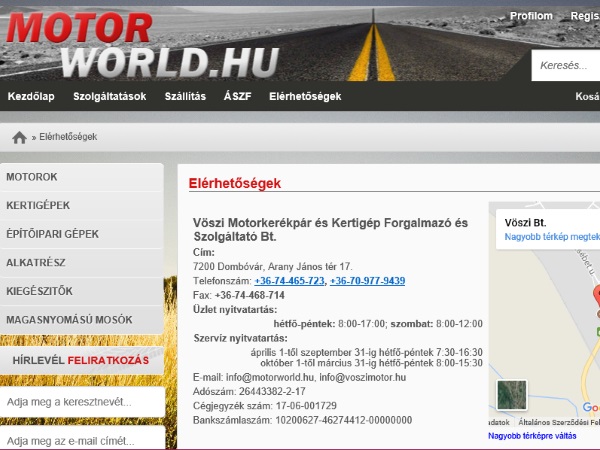The image size is (600, 450).
Task: Click the company name Vöszi Motorkerékpár heading
Action: coord(330,230)
